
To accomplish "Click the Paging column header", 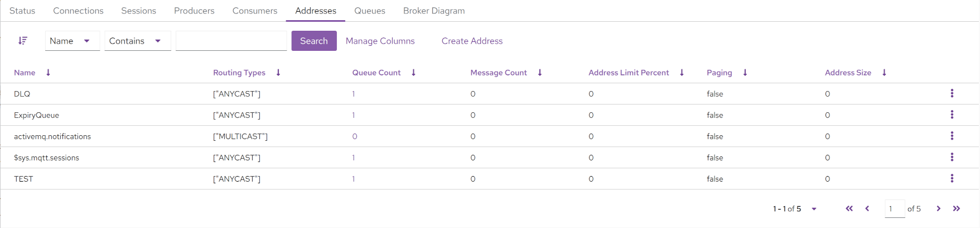I will coord(720,73).
